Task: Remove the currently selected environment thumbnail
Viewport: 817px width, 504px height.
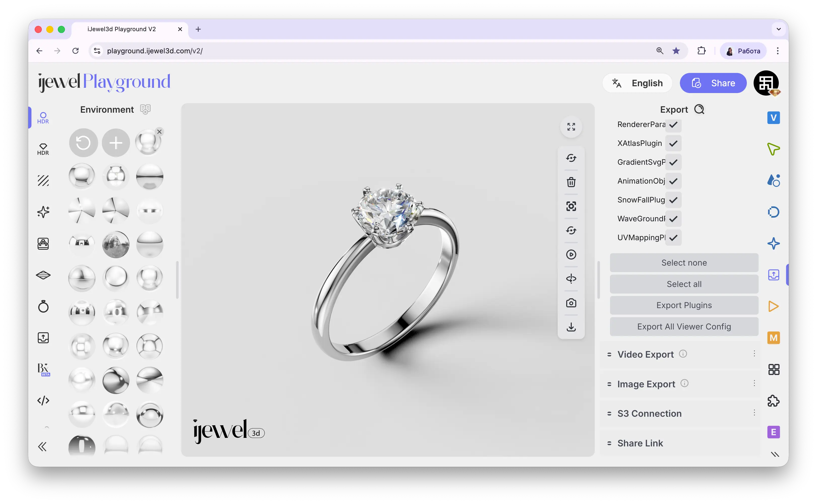Action: 159,132
